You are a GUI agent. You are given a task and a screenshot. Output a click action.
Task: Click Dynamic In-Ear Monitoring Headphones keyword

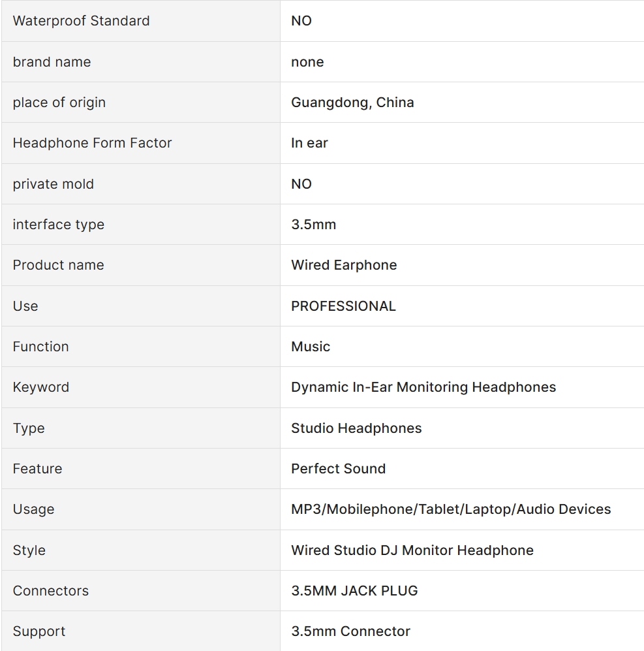pos(423,387)
